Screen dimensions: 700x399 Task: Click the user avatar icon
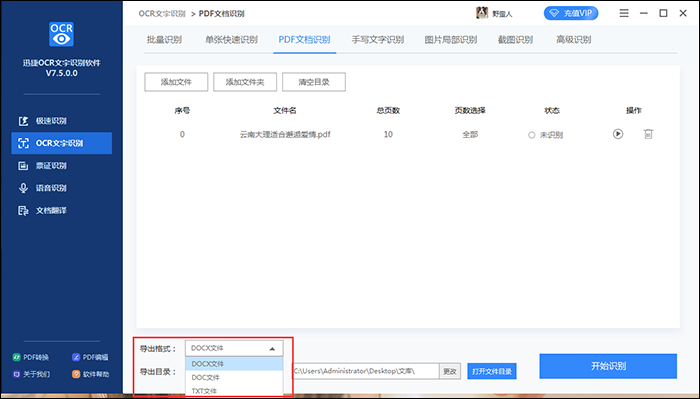point(482,13)
